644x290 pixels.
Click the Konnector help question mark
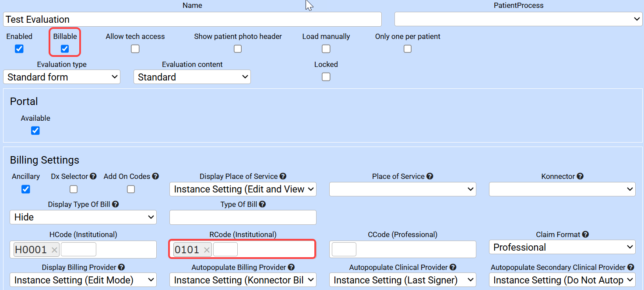(x=580, y=176)
